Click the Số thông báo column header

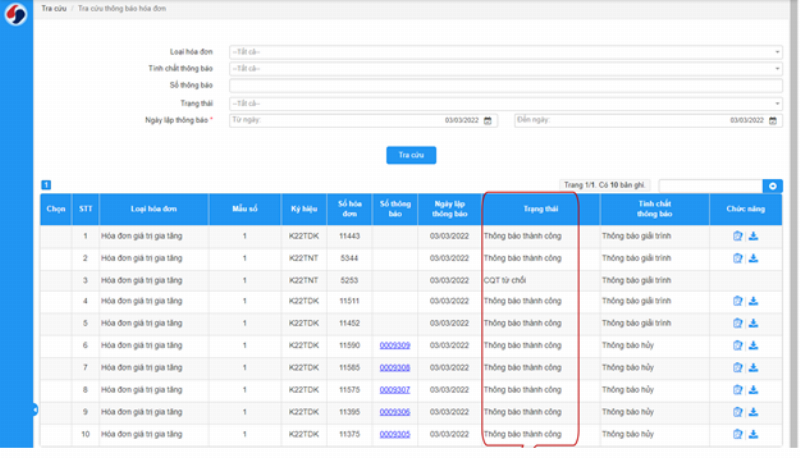coord(395,209)
